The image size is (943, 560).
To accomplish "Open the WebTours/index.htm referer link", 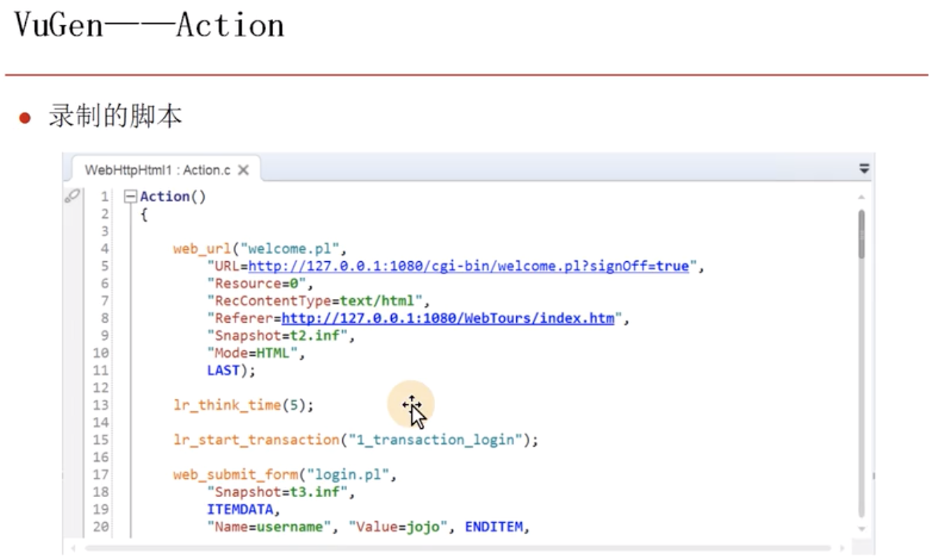I will [448, 318].
